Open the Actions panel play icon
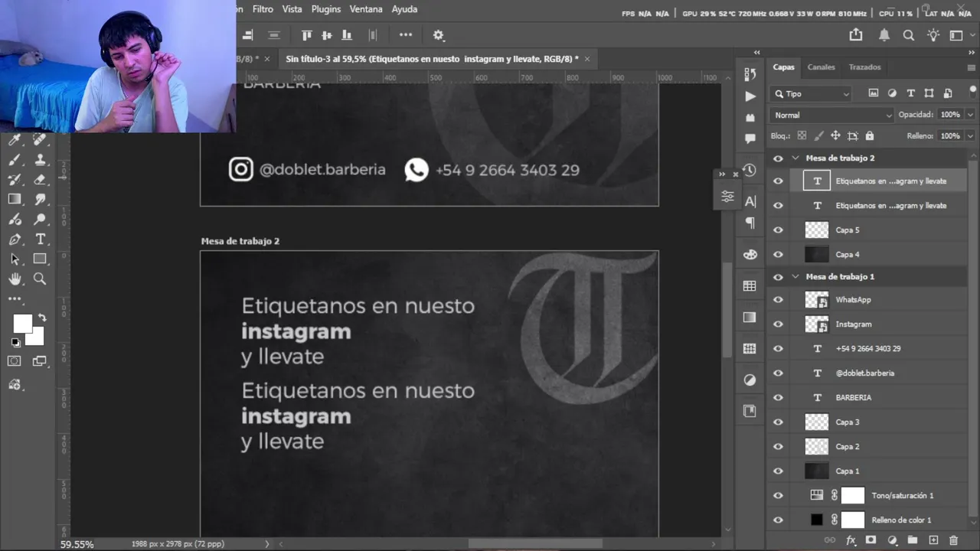The width and height of the screenshot is (980, 551). click(x=750, y=96)
